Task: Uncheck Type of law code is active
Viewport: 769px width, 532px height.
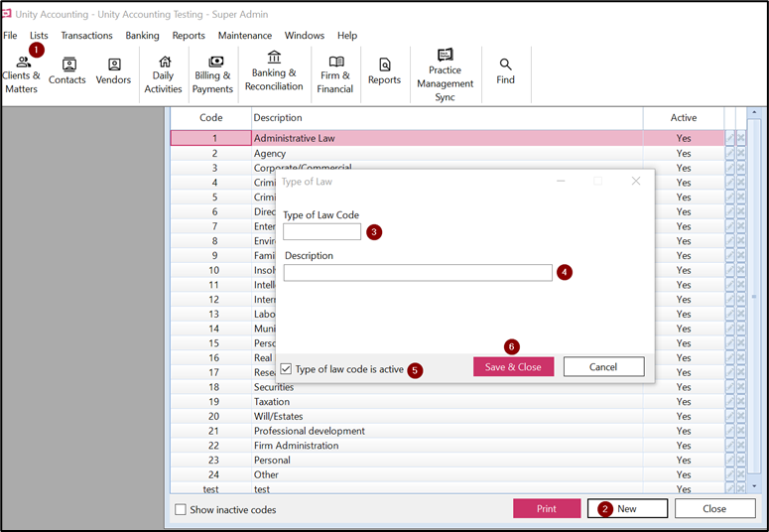Action: [286, 369]
